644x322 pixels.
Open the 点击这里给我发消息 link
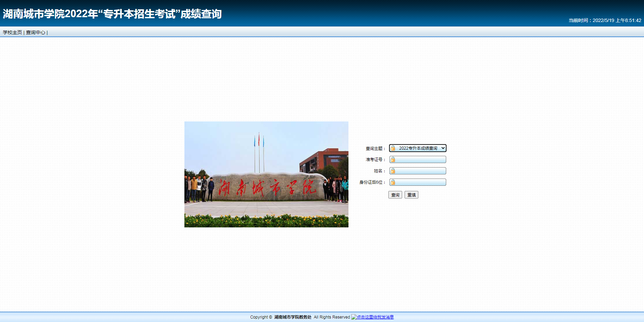pyautogui.click(x=376, y=317)
